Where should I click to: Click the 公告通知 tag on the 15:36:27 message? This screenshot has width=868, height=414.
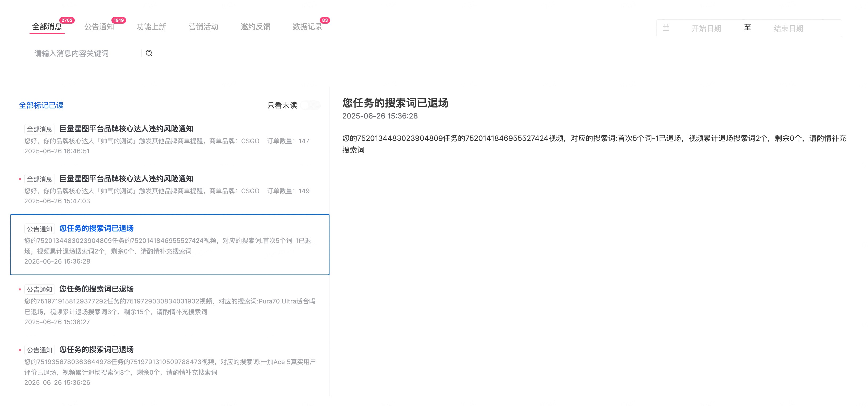39,289
